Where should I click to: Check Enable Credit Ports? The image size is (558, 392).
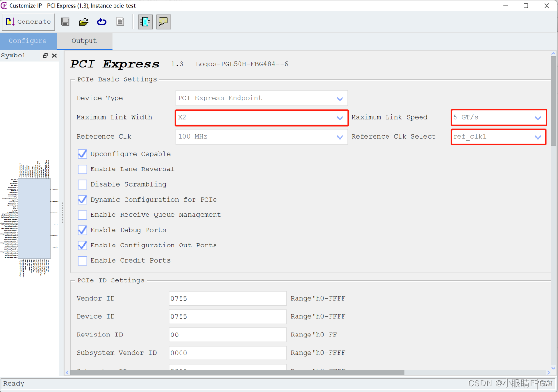[82, 261]
